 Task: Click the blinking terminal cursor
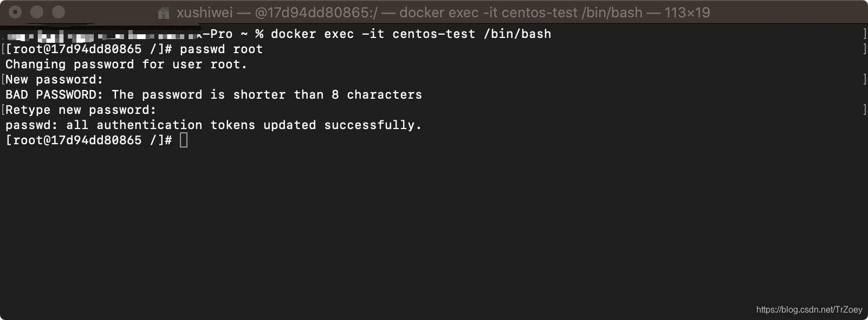click(184, 140)
